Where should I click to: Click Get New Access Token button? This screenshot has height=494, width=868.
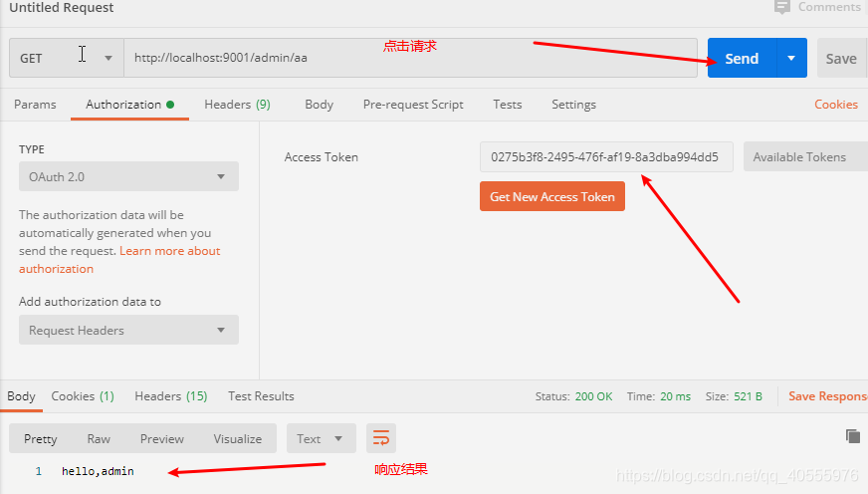click(551, 196)
